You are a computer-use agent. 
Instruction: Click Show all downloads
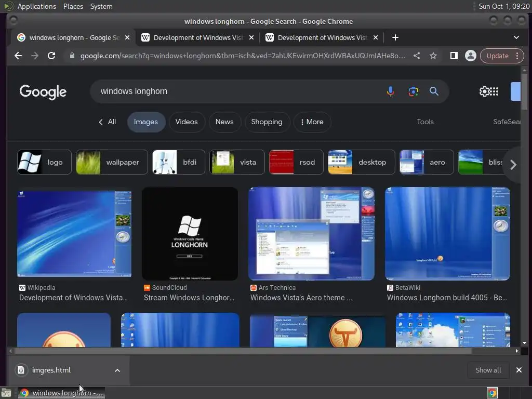click(488, 370)
